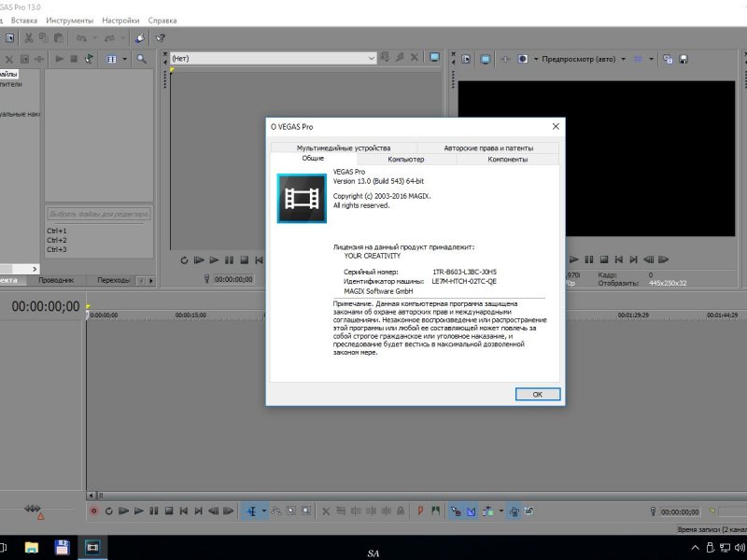
Task: Open the Split Screen View dropdown arrow
Action: 535,59
